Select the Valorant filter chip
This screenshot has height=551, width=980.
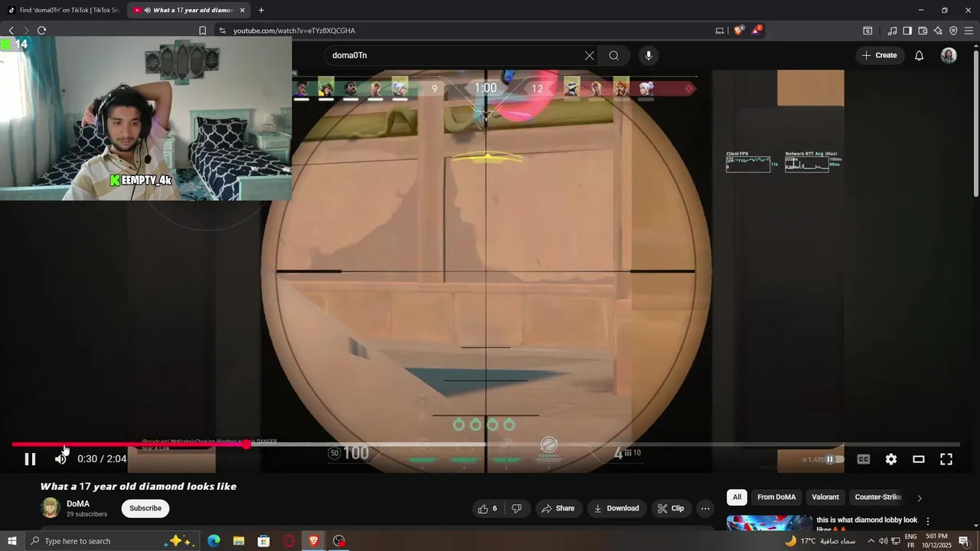(825, 497)
